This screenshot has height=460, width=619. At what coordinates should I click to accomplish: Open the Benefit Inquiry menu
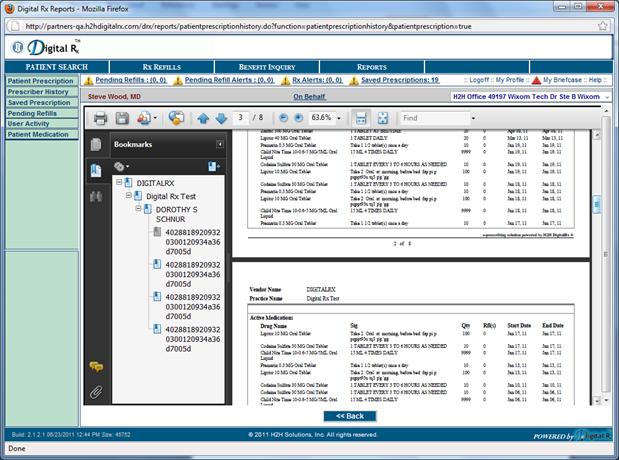pos(264,67)
